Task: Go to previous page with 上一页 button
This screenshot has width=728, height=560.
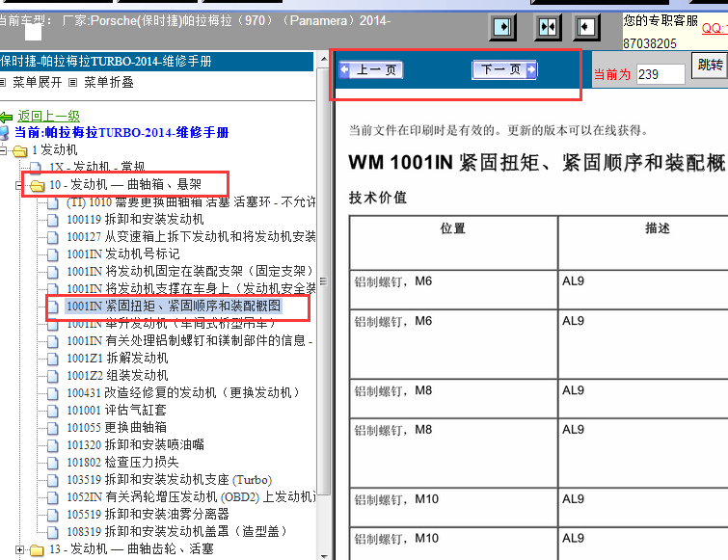Action: 371,69
